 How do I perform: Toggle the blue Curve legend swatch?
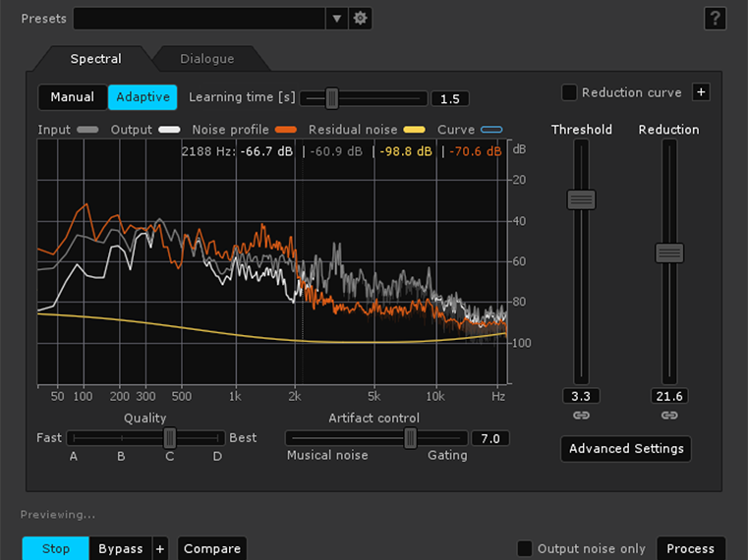point(491,130)
